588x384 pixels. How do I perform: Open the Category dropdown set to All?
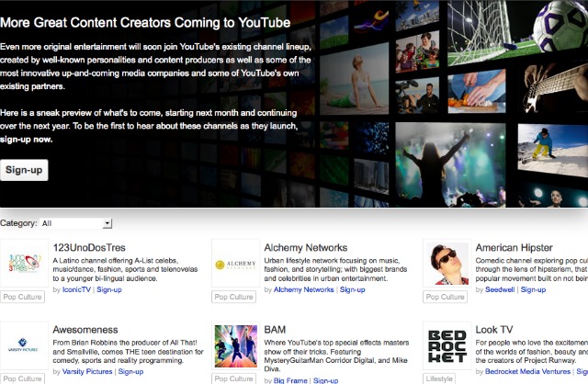[x=75, y=223]
